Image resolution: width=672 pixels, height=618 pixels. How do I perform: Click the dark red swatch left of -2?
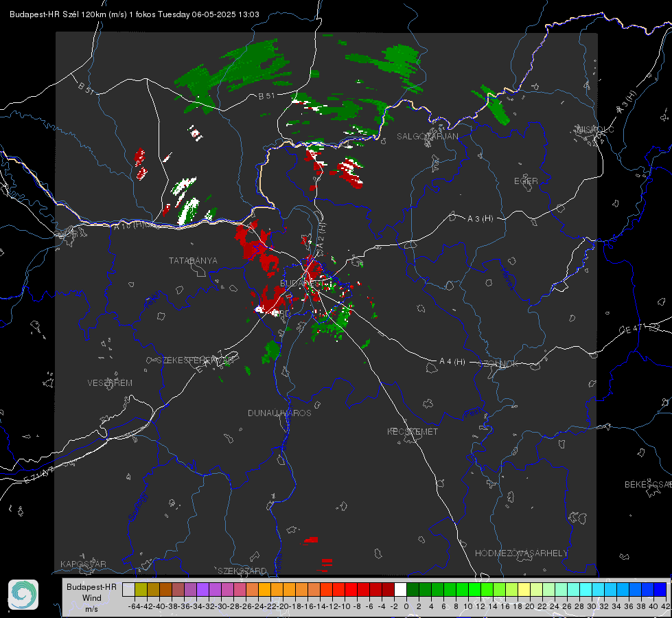click(388, 589)
